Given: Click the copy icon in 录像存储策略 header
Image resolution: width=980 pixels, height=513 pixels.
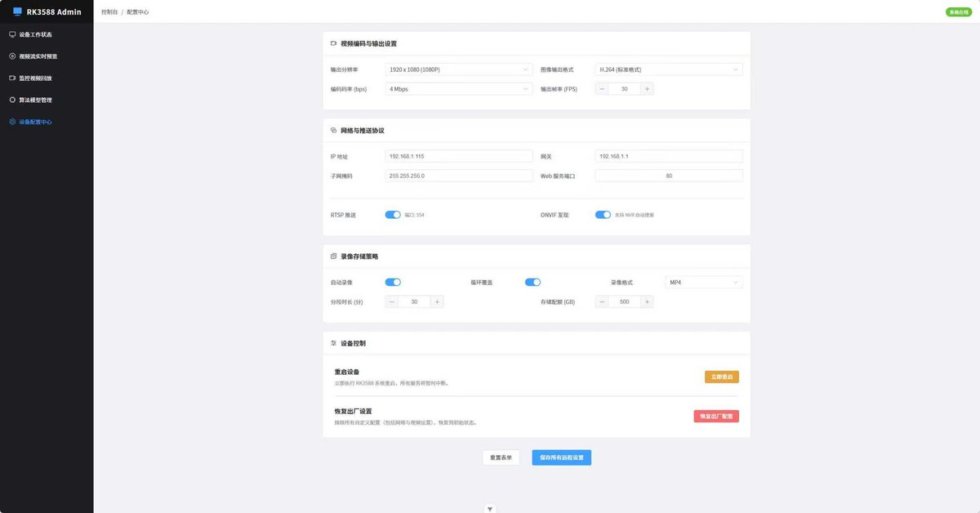Looking at the screenshot, I should (333, 256).
